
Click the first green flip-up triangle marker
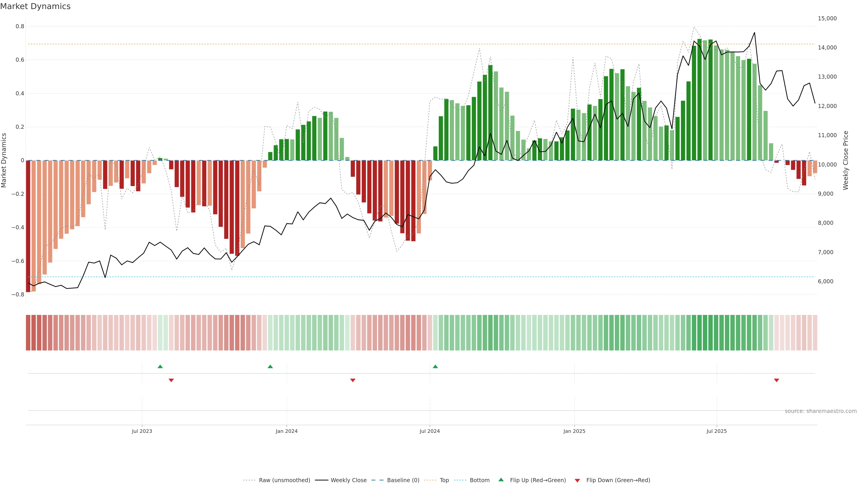click(x=160, y=366)
